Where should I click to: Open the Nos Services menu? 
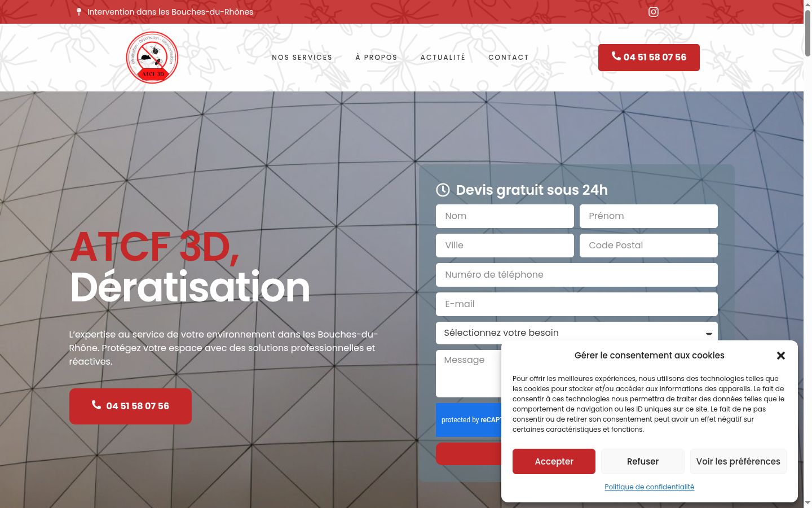[x=302, y=58]
